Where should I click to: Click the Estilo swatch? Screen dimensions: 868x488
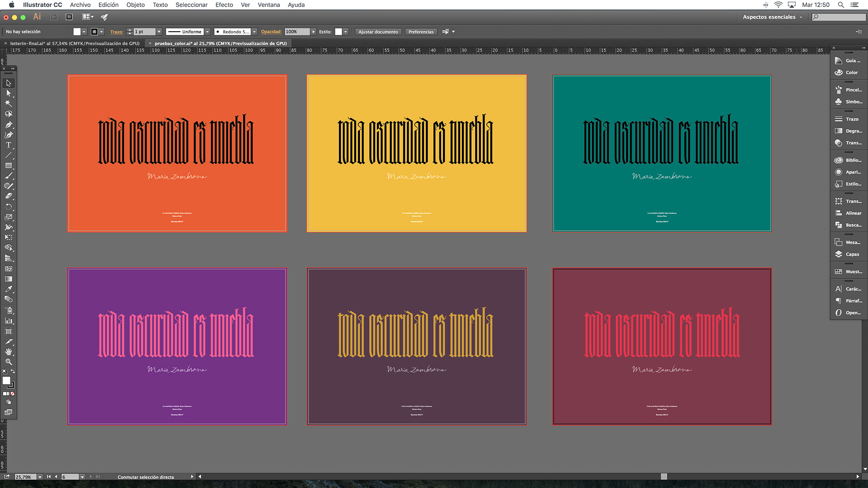coord(338,32)
